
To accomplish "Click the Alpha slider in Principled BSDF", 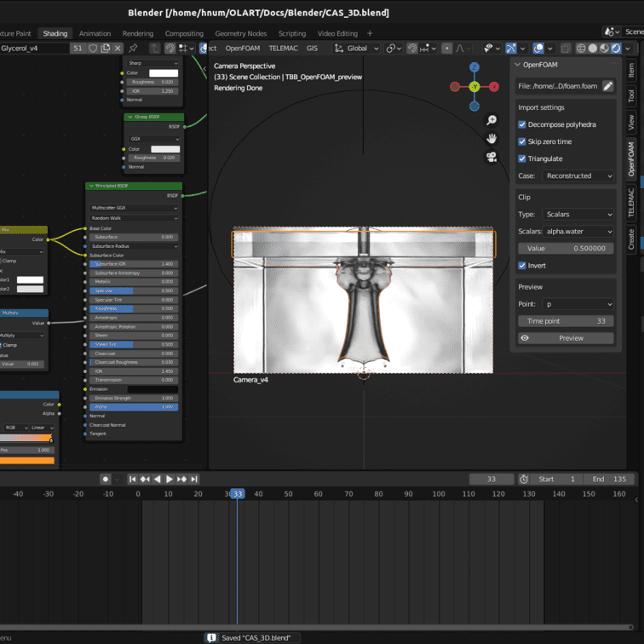I will click(x=134, y=406).
